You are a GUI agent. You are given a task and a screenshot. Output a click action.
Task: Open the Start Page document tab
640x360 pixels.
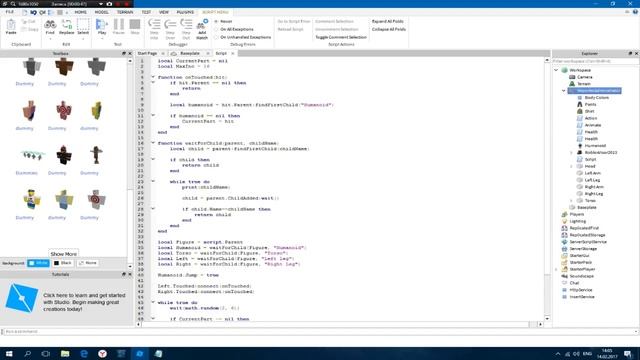coord(147,53)
